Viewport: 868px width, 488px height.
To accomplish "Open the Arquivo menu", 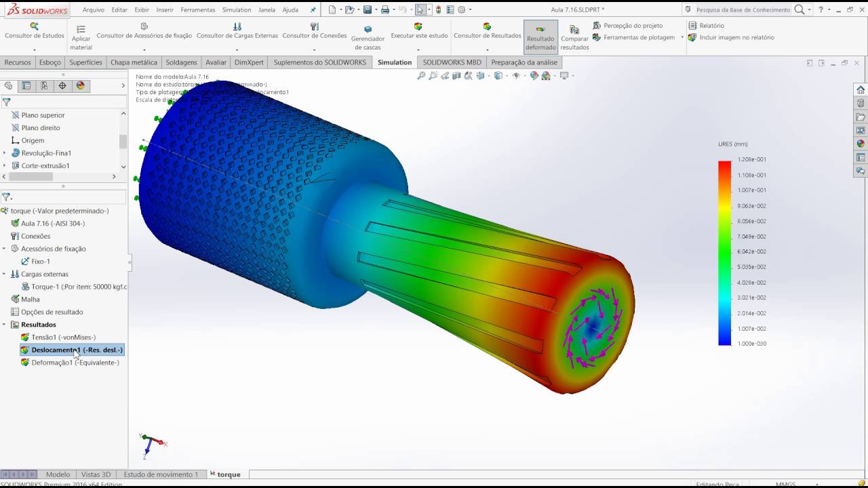I will (94, 9).
